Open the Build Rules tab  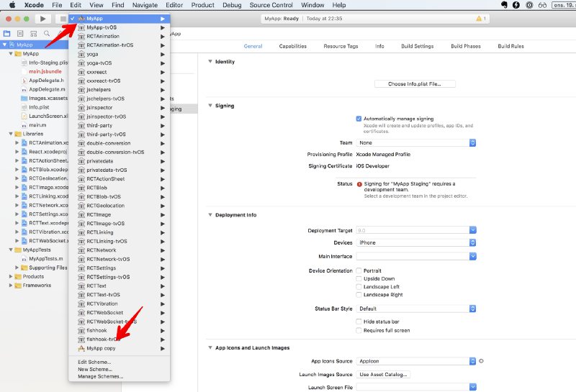point(510,46)
